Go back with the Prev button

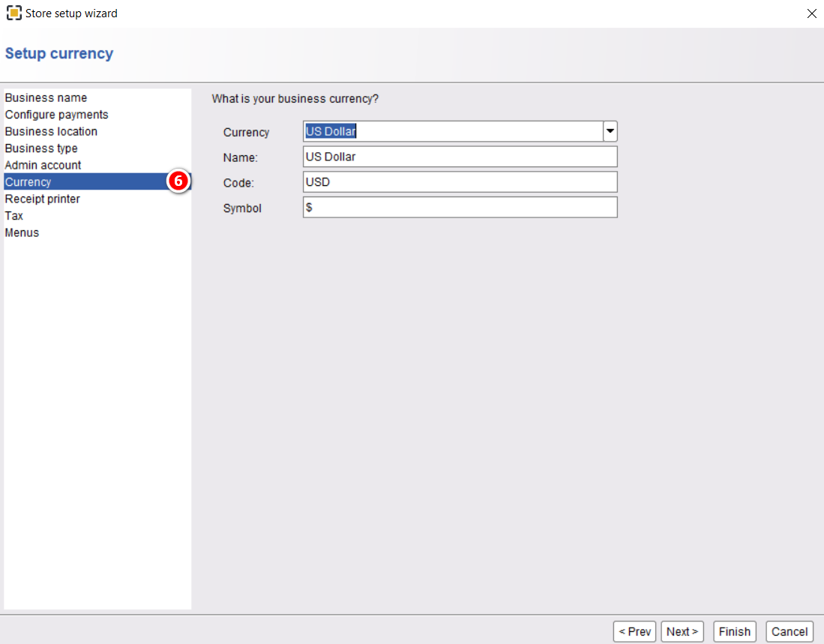[x=634, y=631]
